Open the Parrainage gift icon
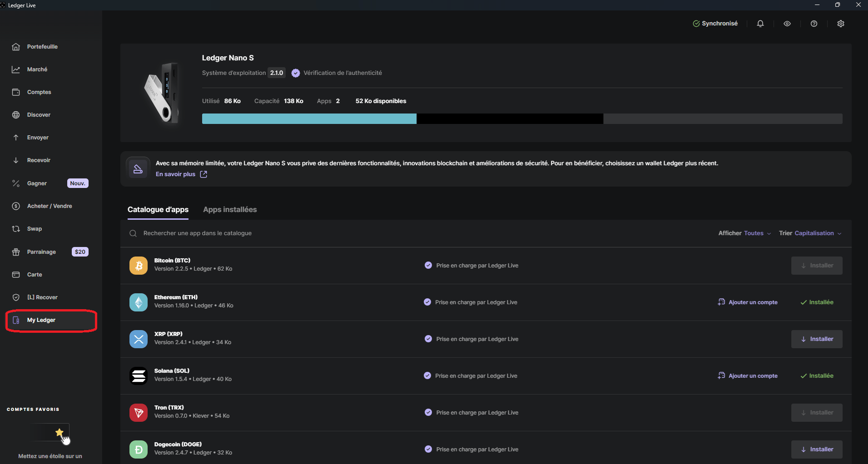Image resolution: width=868 pixels, height=464 pixels. point(16,252)
